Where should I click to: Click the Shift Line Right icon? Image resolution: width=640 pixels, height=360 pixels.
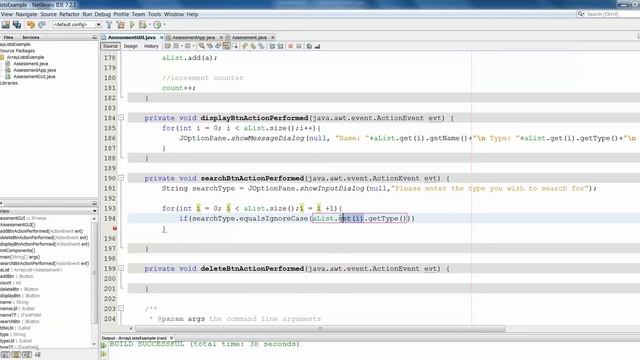[x=280, y=46]
